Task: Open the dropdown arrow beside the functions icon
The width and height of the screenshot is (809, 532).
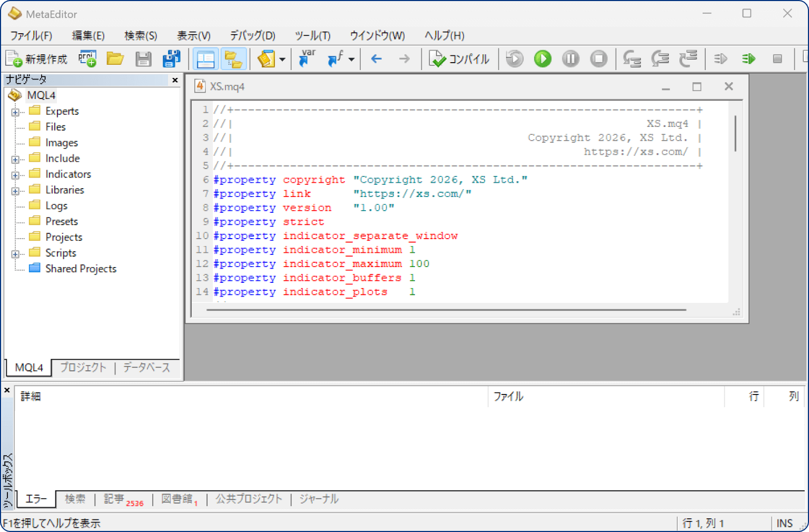Action: [351, 60]
